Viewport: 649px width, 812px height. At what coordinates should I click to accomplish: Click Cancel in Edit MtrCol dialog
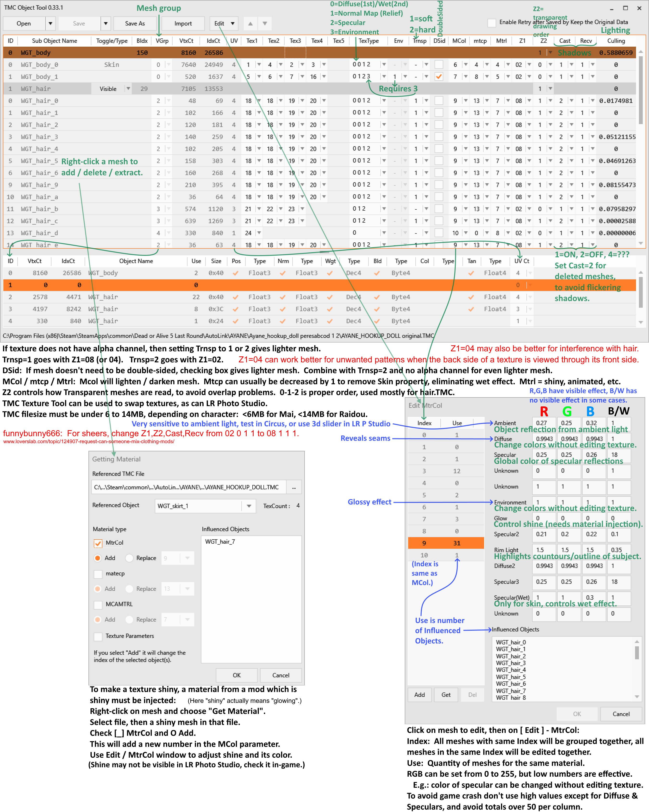(x=621, y=714)
